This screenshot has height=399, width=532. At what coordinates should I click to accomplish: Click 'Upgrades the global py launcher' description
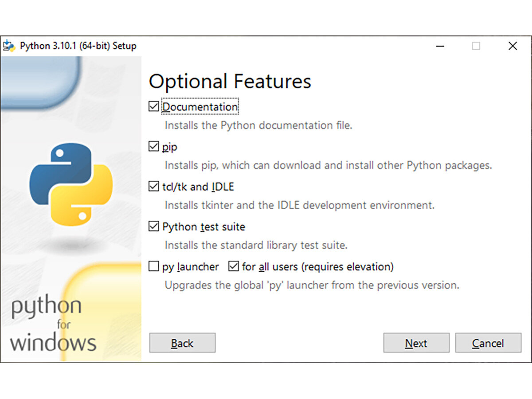pos(312,285)
